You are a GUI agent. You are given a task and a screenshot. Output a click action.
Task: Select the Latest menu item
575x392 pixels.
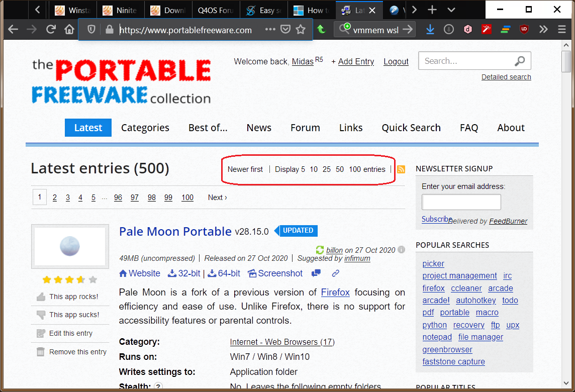pyautogui.click(x=88, y=128)
